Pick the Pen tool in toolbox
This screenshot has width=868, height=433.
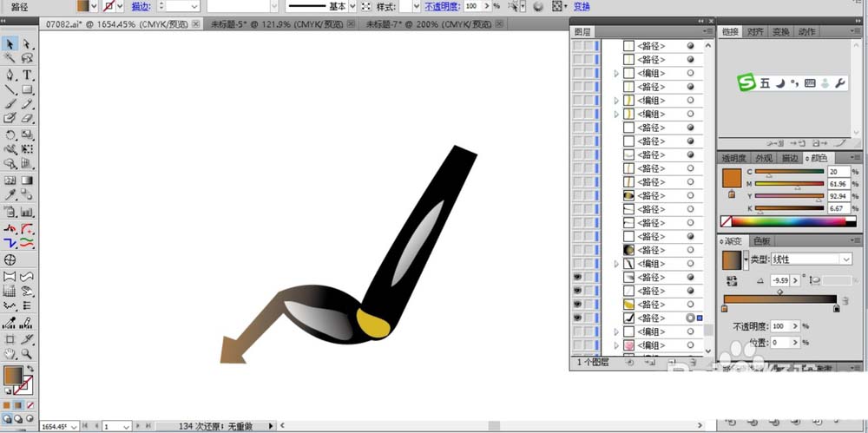pos(11,75)
